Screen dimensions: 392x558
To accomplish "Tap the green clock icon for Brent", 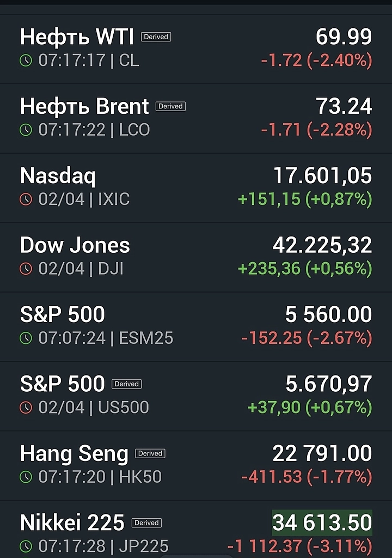I will tap(26, 130).
